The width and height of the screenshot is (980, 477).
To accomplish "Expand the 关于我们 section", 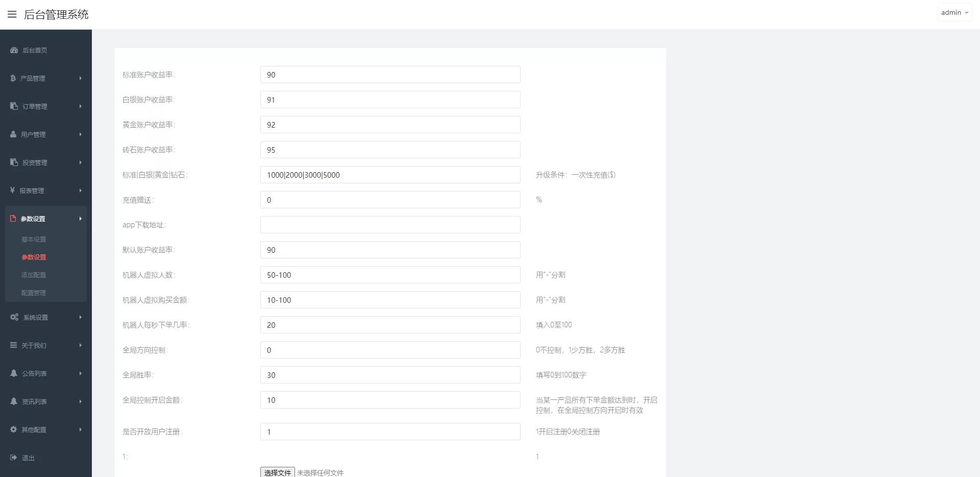I will coord(13,345).
